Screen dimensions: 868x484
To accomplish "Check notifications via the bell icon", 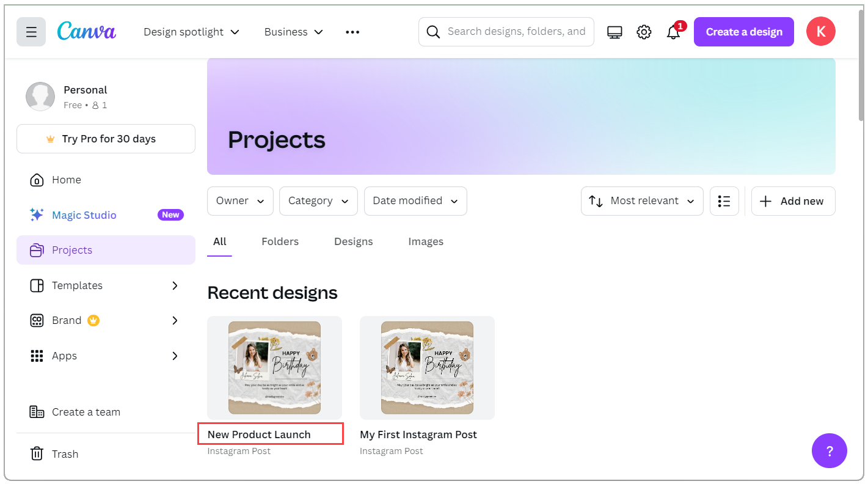I will 673,31.
